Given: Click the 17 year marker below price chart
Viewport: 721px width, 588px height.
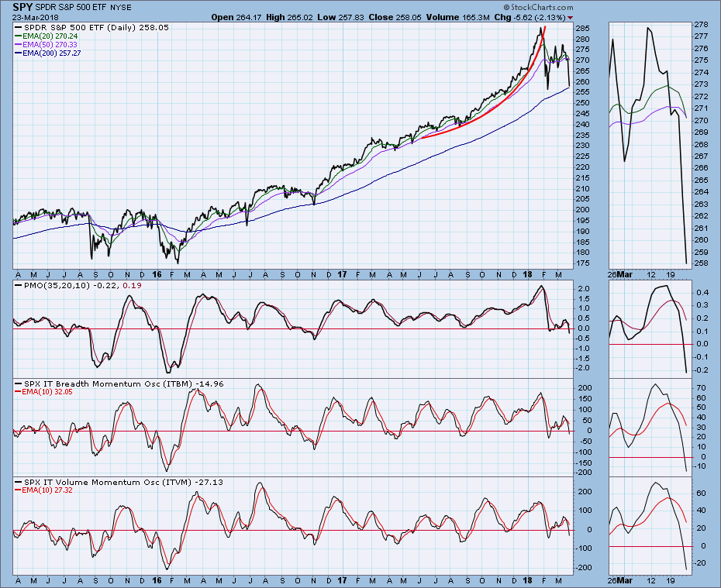Looking at the screenshot, I should click(x=342, y=275).
